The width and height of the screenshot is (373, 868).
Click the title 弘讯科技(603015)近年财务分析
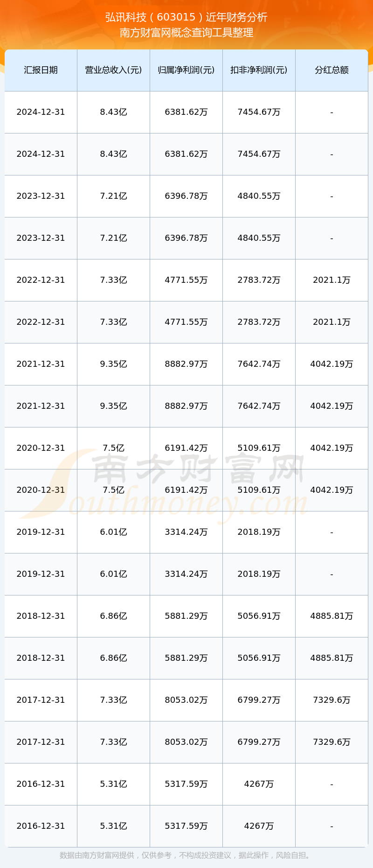[x=186, y=17]
